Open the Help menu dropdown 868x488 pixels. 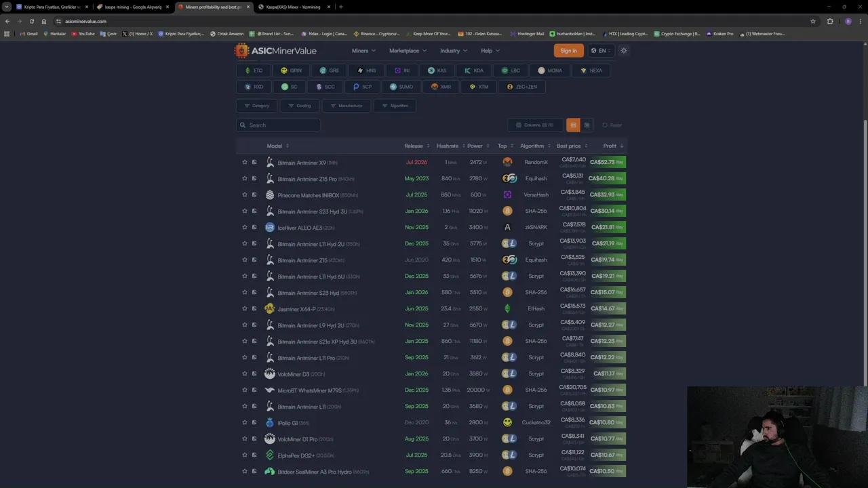(x=490, y=51)
